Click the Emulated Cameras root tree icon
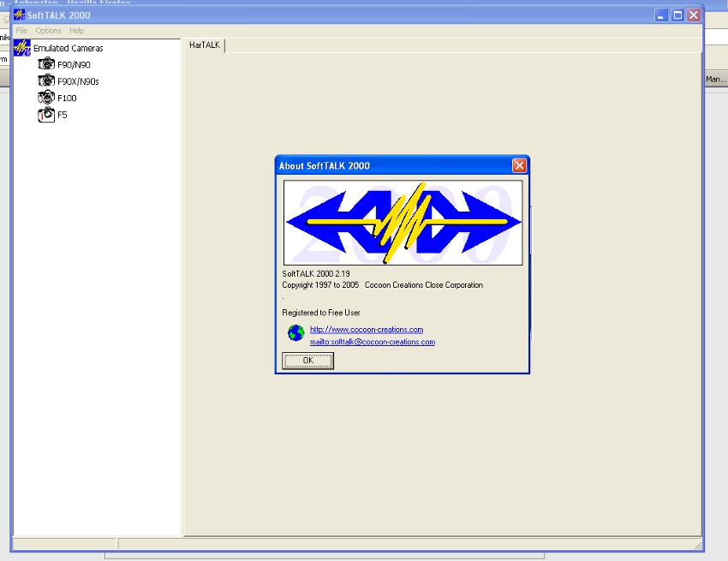Image resolution: width=728 pixels, height=561 pixels. (21, 48)
